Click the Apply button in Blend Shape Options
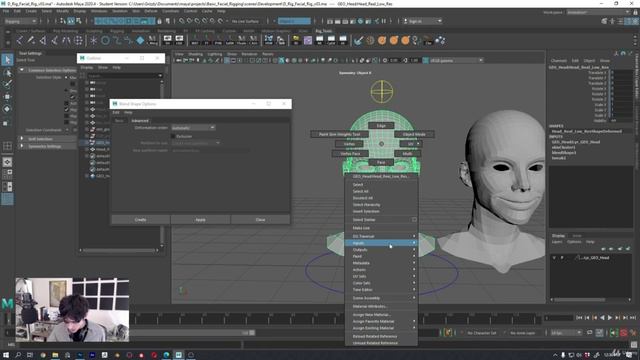The image size is (640, 360). point(200,220)
